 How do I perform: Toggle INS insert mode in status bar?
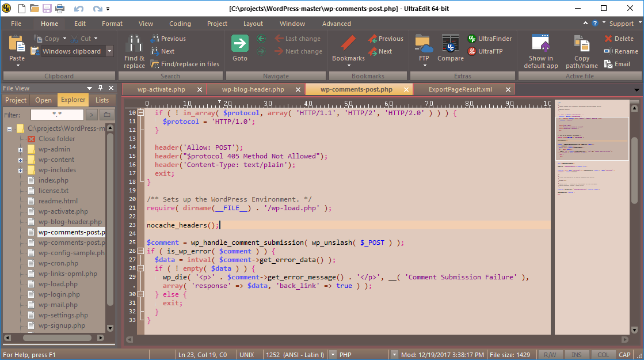click(x=578, y=355)
